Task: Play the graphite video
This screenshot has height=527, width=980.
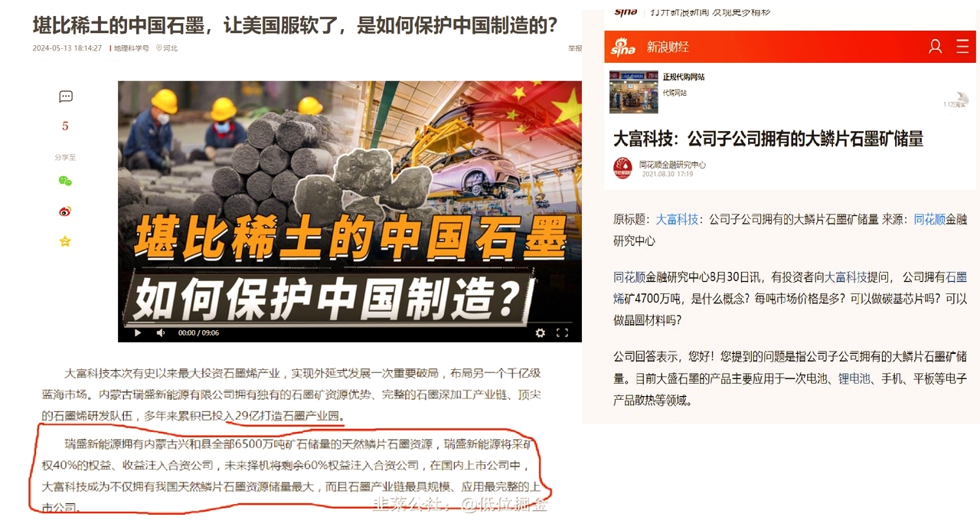Action: (138, 332)
